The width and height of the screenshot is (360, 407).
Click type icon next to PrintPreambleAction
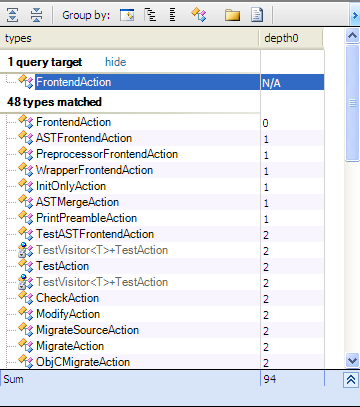(x=26, y=218)
